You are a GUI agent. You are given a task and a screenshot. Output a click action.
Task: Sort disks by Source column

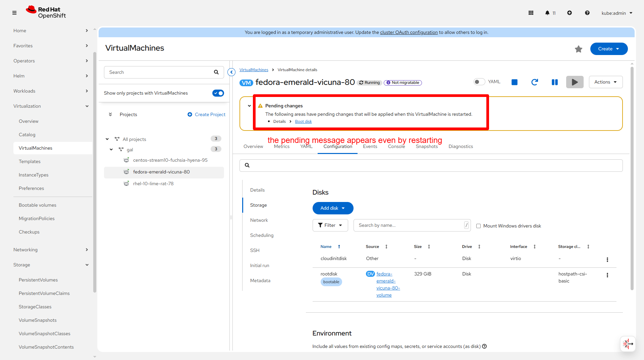[377, 247]
